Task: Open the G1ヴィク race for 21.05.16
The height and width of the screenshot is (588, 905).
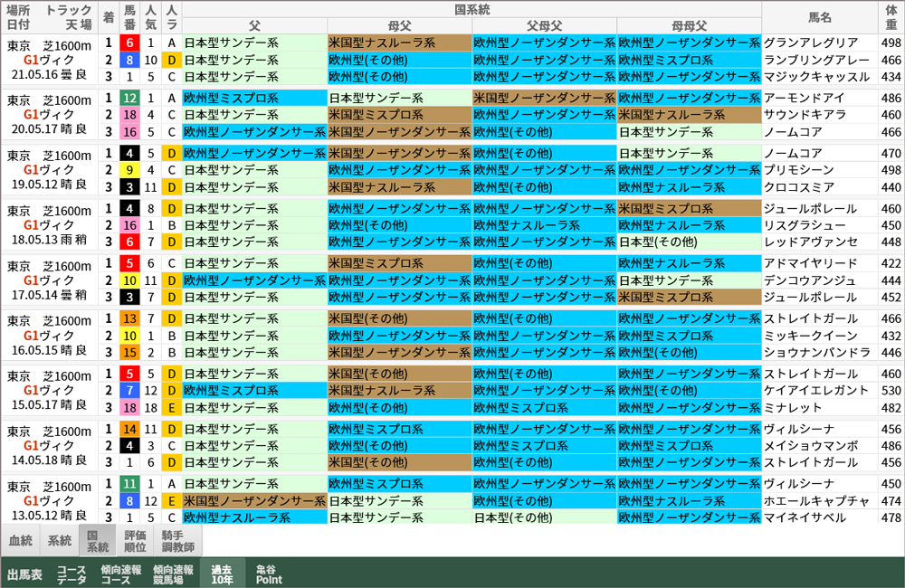Action: 34,57
